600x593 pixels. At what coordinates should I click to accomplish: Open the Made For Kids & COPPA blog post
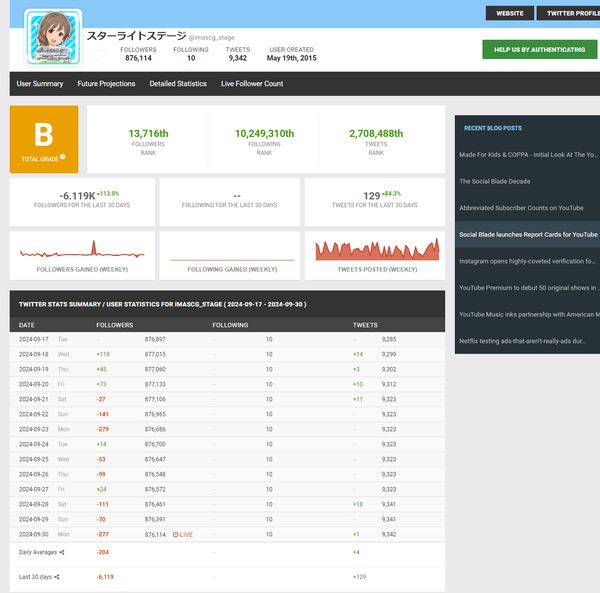pos(528,155)
